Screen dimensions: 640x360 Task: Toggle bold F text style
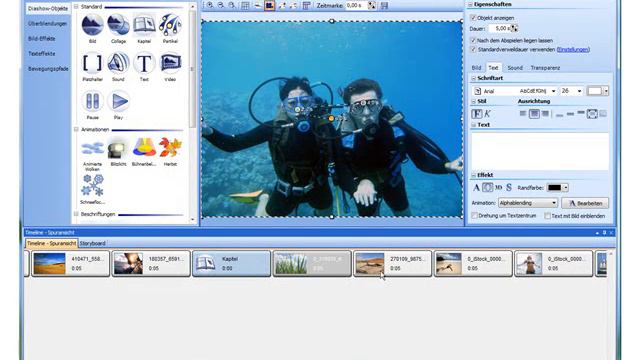(x=476, y=114)
